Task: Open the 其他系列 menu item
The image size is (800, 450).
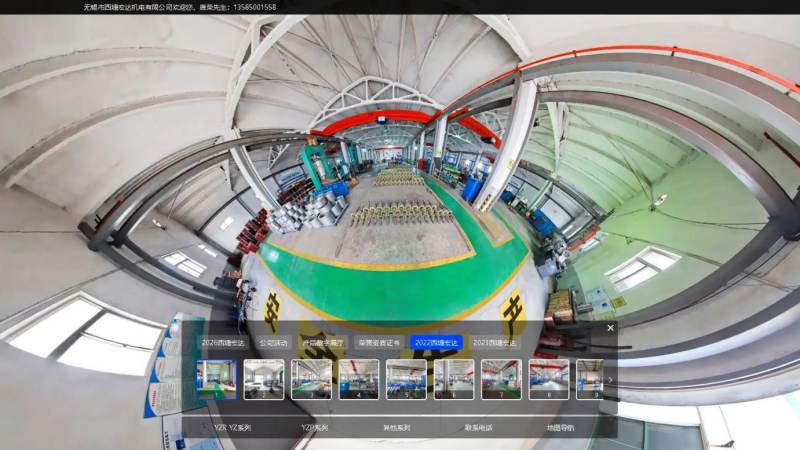Action: [x=396, y=428]
